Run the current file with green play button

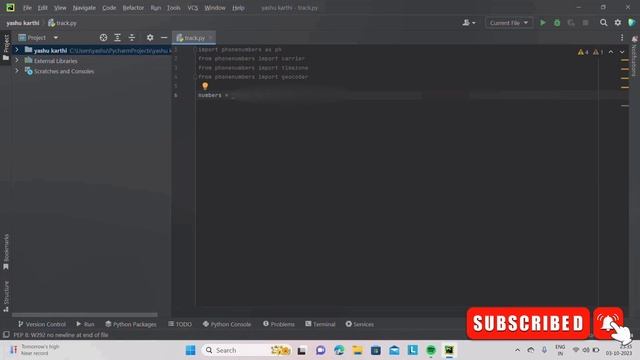[x=542, y=23]
